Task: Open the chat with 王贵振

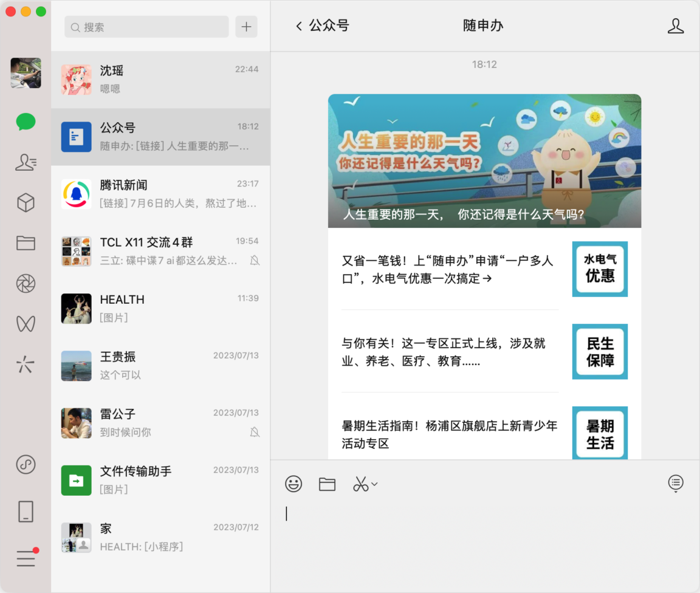Action: 160,365
